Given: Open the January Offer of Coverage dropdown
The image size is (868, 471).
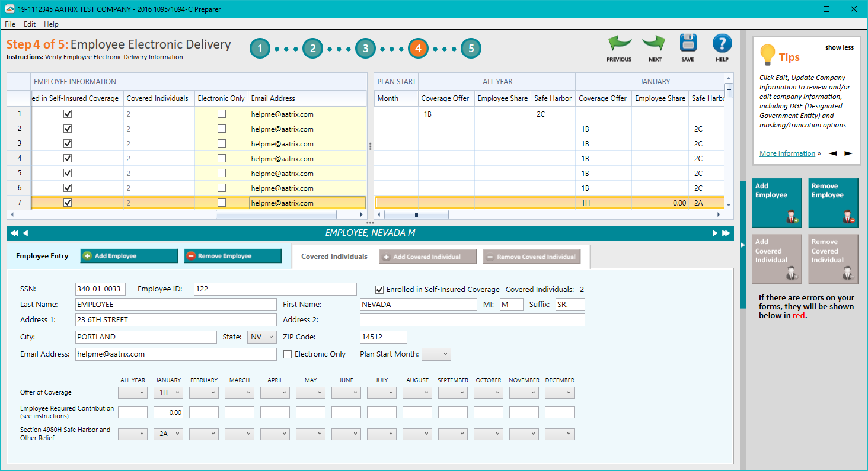Looking at the screenshot, I should pos(168,392).
